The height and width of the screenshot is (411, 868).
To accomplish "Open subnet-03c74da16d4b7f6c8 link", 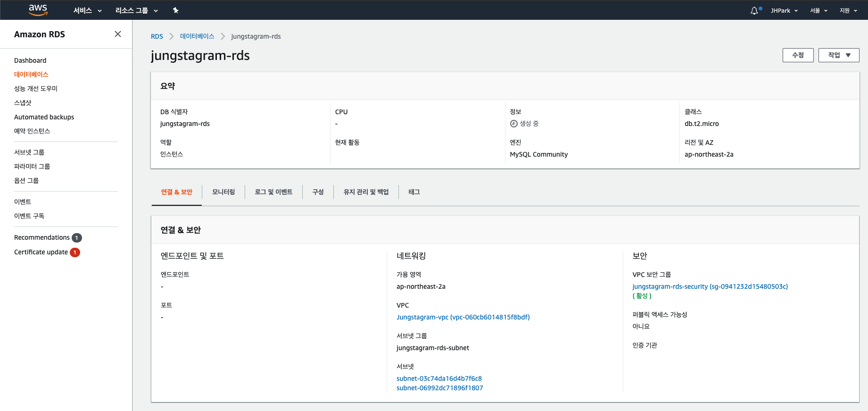I will [x=439, y=378].
